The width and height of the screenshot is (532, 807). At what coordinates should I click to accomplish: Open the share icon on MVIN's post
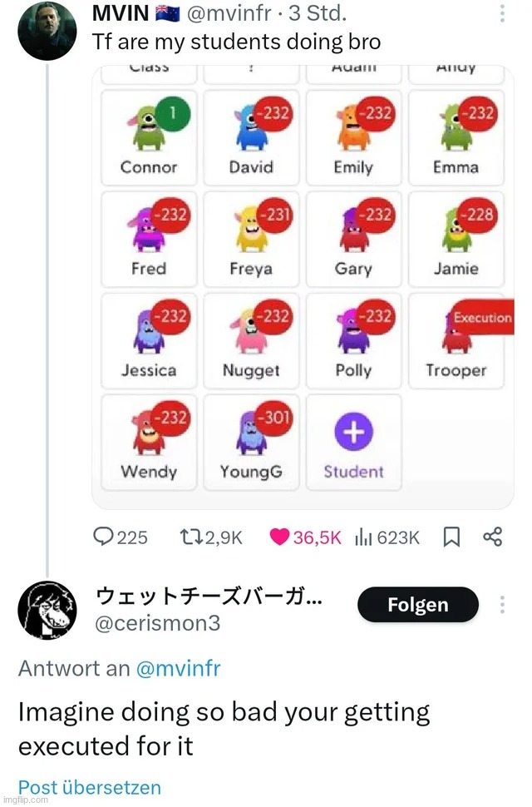pos(492,537)
